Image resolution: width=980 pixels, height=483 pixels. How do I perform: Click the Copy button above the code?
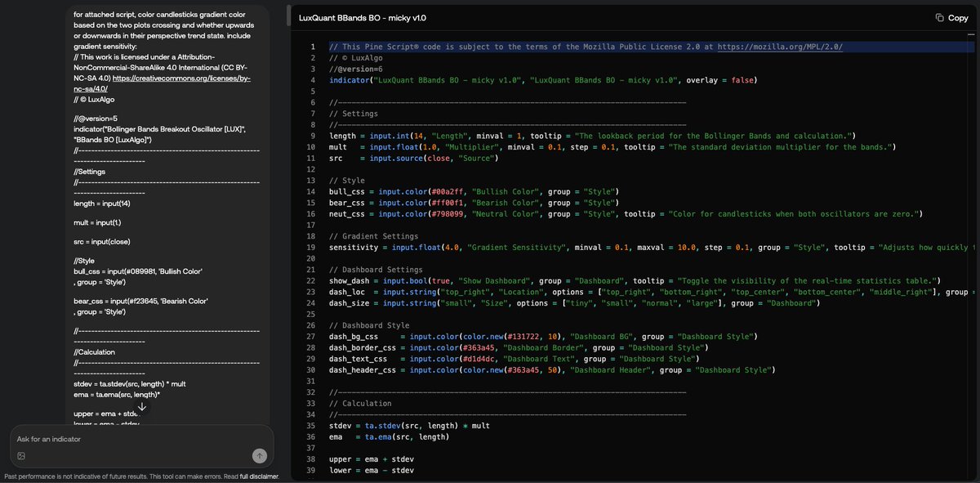pyautogui.click(x=951, y=17)
